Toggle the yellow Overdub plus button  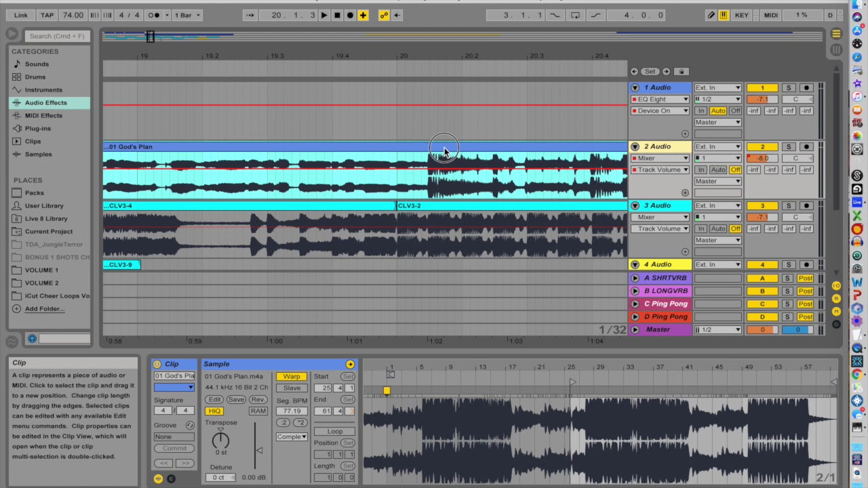pyautogui.click(x=363, y=15)
